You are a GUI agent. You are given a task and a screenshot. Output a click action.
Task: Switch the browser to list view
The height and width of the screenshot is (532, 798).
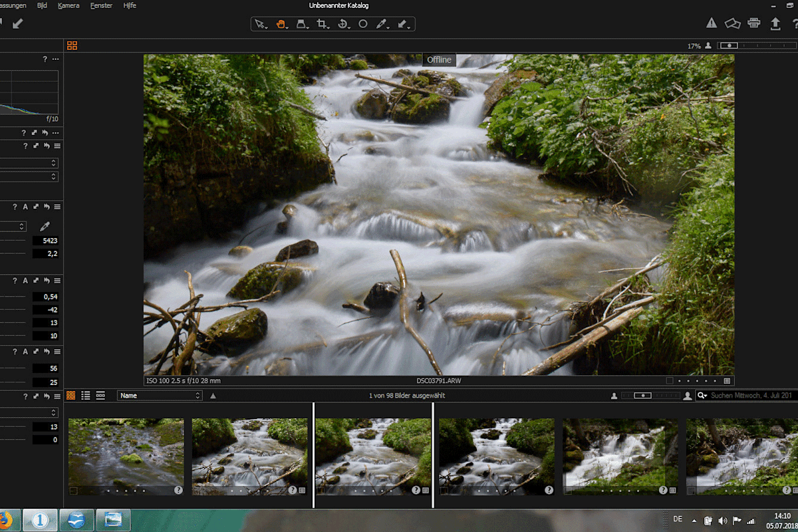click(86, 395)
